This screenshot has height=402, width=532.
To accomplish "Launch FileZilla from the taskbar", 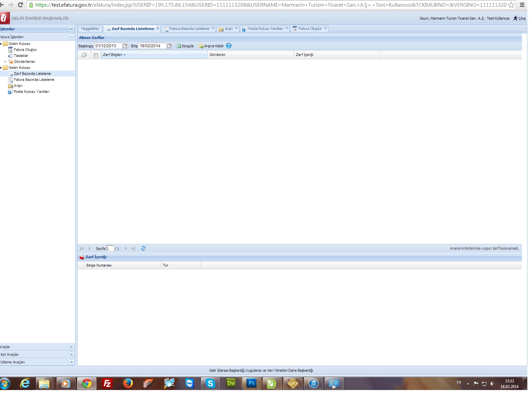I will [107, 384].
